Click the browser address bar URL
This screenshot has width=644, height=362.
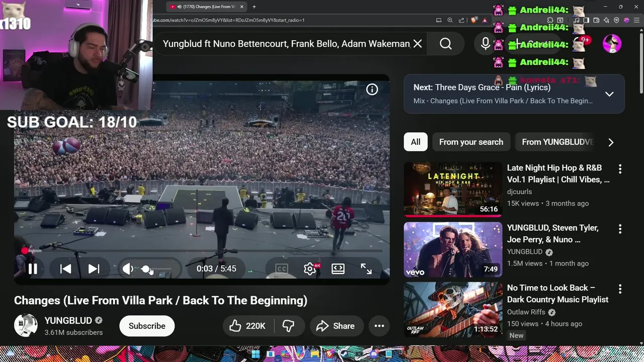pos(228,20)
